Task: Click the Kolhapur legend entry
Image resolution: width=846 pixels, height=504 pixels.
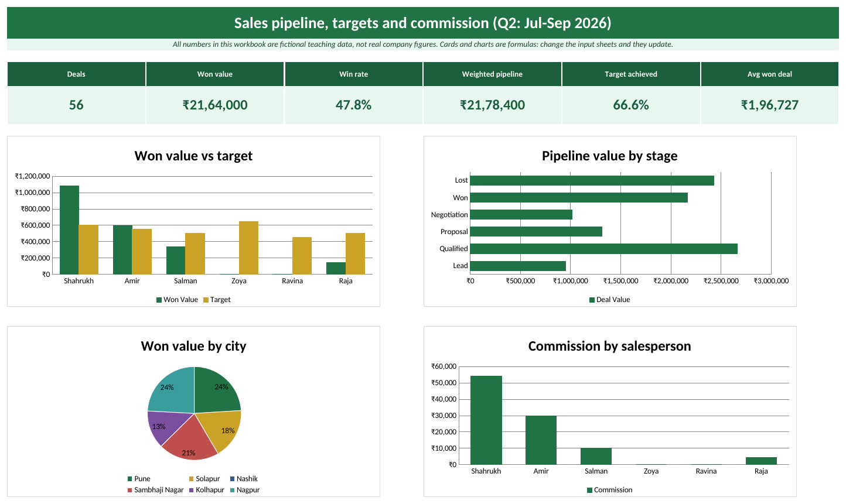Action: [x=206, y=490]
